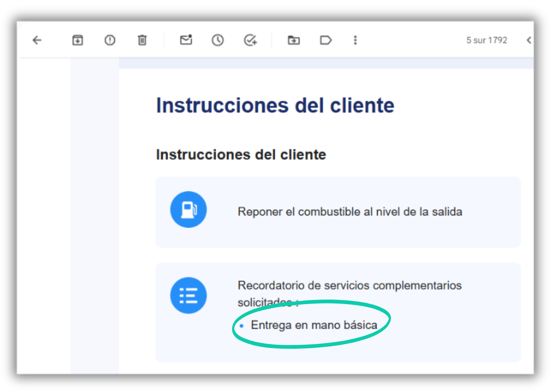
Task: Click the large 'Instrucciones del cliente' title
Action: click(x=275, y=106)
